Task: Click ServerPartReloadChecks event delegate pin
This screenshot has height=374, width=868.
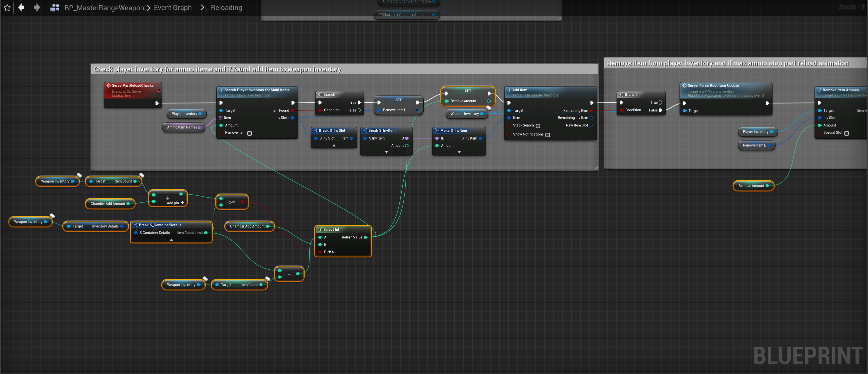Action: 159,90
